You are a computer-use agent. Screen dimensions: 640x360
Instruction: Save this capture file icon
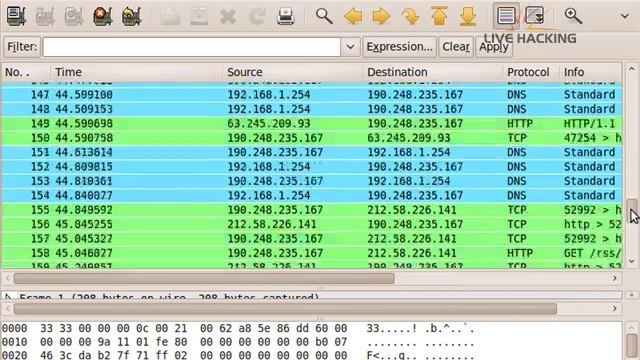pyautogui.click(x=199, y=16)
